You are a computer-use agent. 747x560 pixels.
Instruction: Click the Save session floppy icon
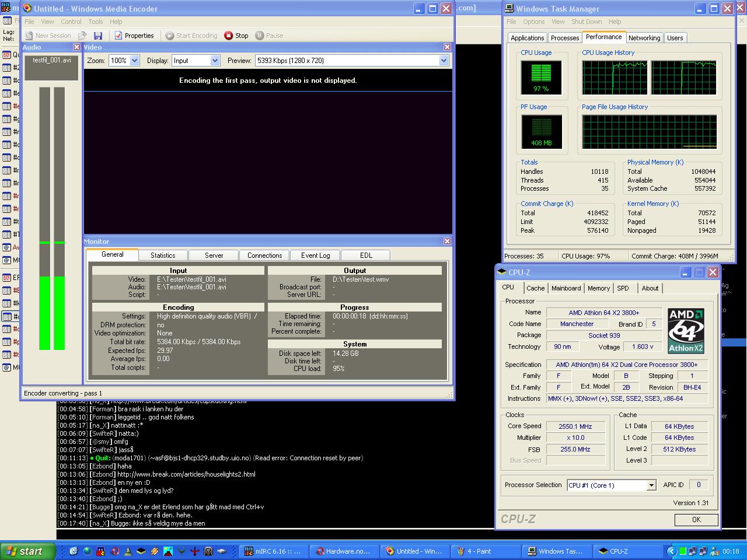(98, 36)
